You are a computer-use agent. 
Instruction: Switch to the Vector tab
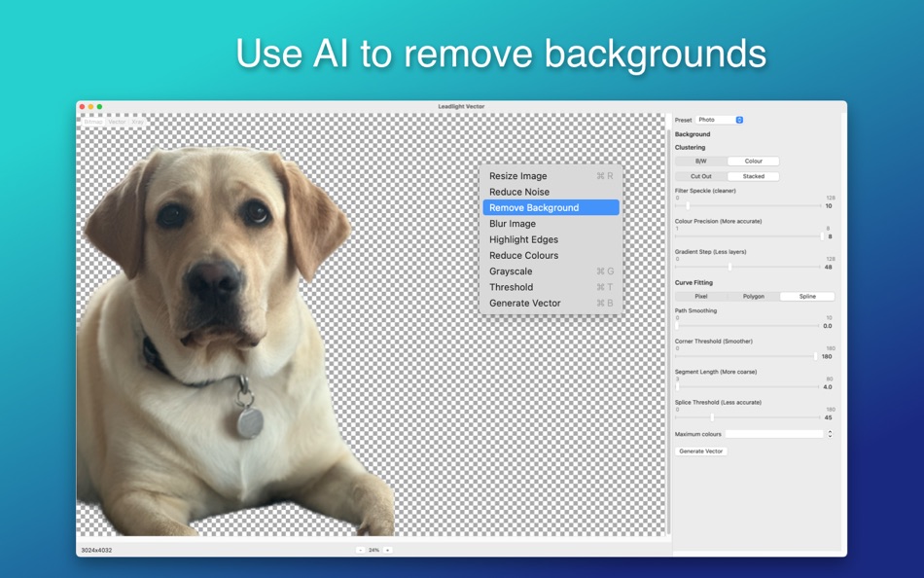coord(117,121)
